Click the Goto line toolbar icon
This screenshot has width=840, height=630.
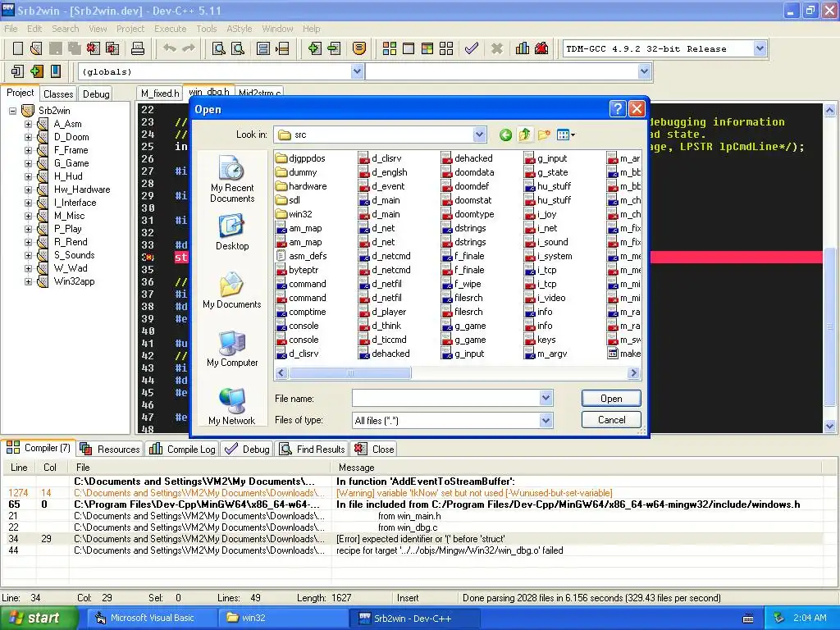click(x=282, y=48)
